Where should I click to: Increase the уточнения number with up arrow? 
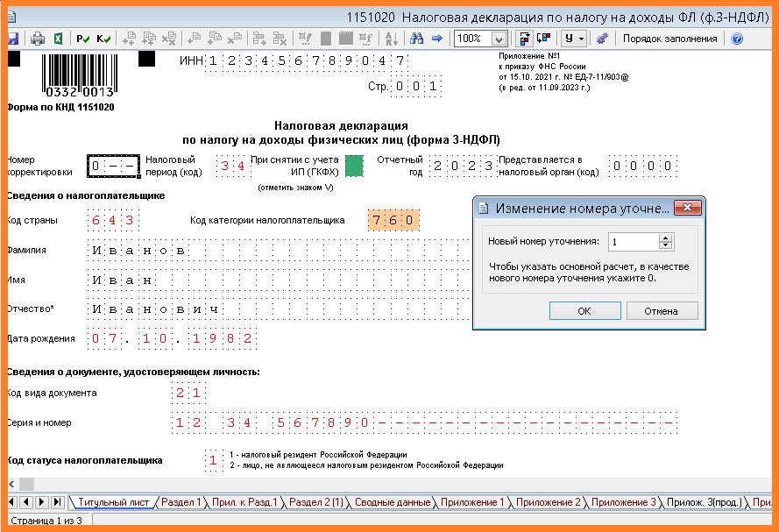click(x=666, y=238)
